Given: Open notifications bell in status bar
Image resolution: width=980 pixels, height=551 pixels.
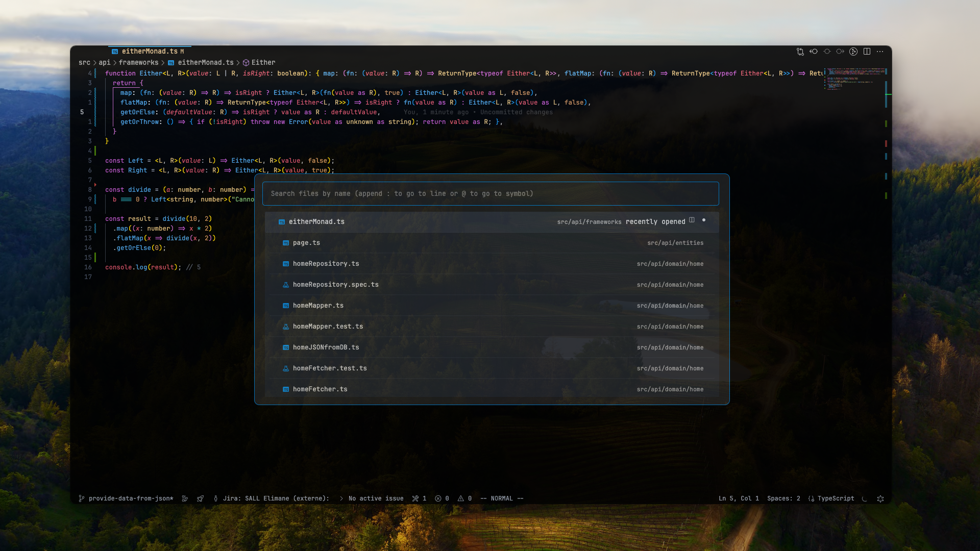Looking at the screenshot, I should [880, 498].
